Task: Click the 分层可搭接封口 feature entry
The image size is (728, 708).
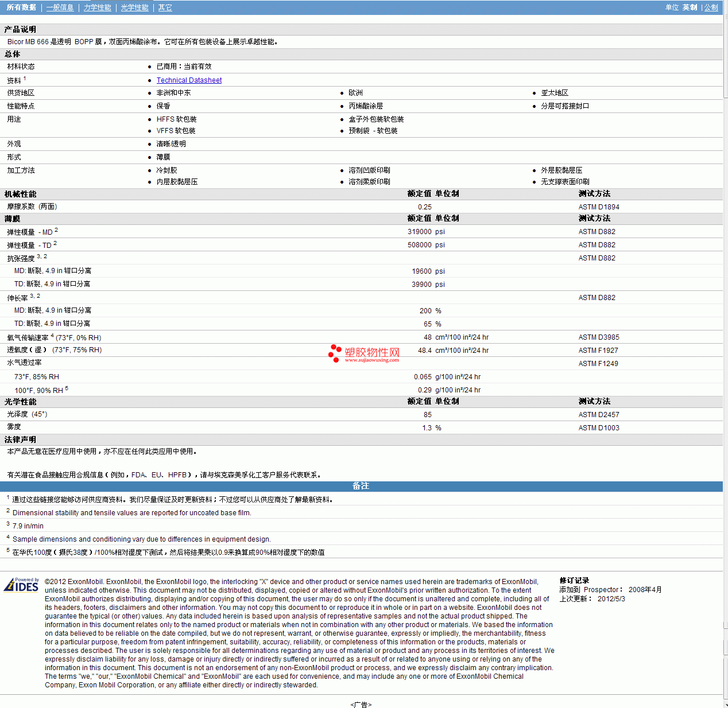Action: pyautogui.click(x=565, y=106)
